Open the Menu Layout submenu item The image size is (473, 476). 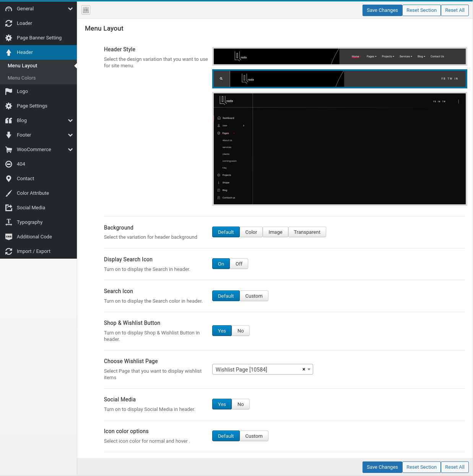pos(38,66)
